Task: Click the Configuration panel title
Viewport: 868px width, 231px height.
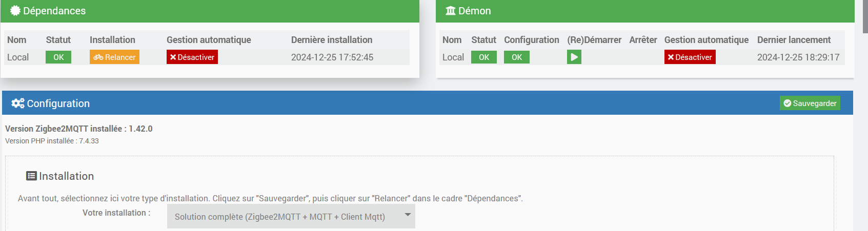Action: click(x=58, y=103)
